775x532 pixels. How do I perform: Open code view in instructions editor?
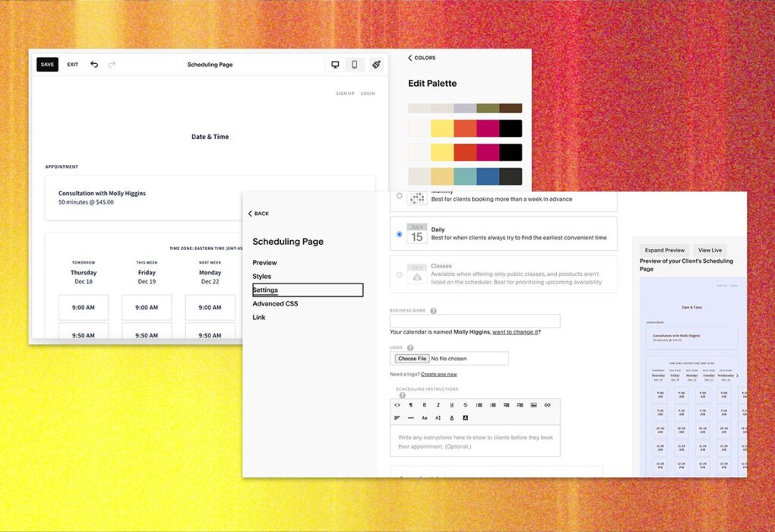tap(397, 405)
